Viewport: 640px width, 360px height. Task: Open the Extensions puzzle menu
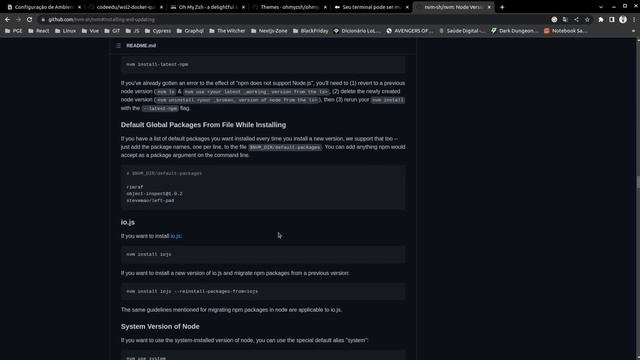click(x=601, y=20)
